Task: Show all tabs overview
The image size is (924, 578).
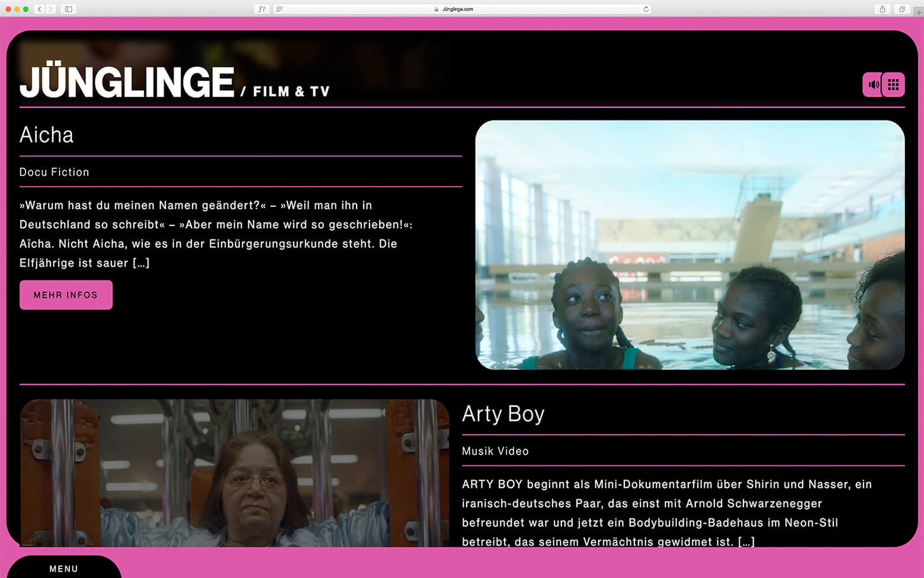Action: (x=901, y=9)
